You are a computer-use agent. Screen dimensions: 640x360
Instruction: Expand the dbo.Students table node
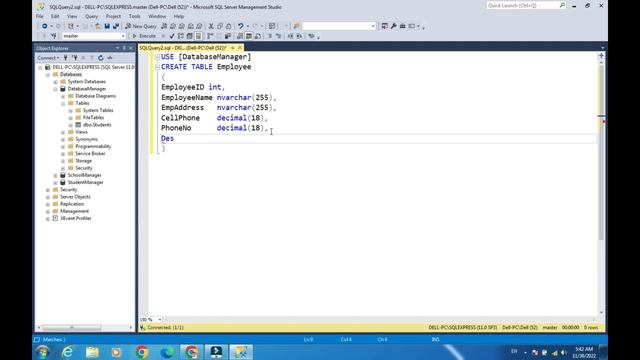coord(71,125)
